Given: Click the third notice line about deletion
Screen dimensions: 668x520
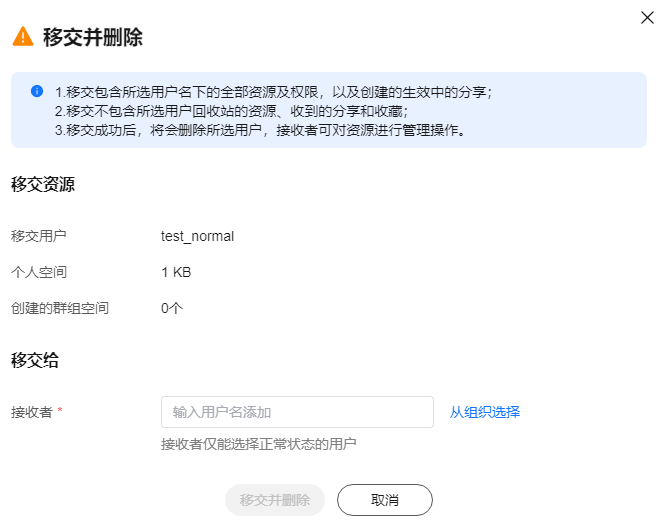Looking at the screenshot, I should click(x=260, y=130).
